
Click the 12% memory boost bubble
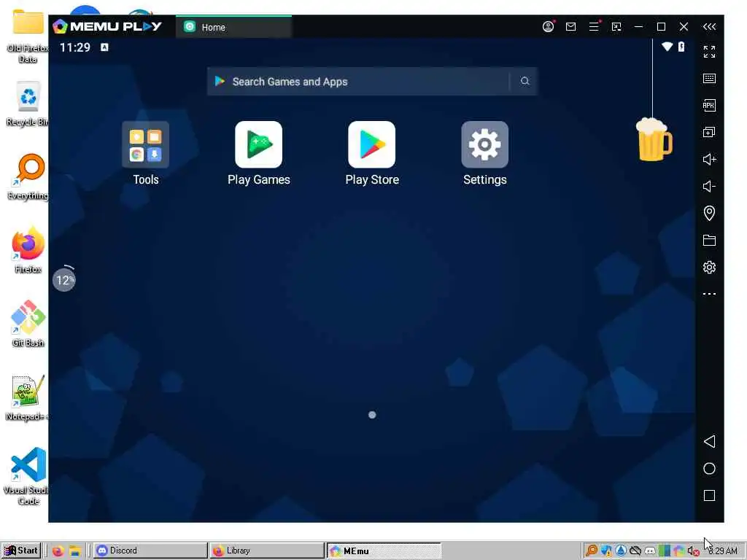pos(64,279)
